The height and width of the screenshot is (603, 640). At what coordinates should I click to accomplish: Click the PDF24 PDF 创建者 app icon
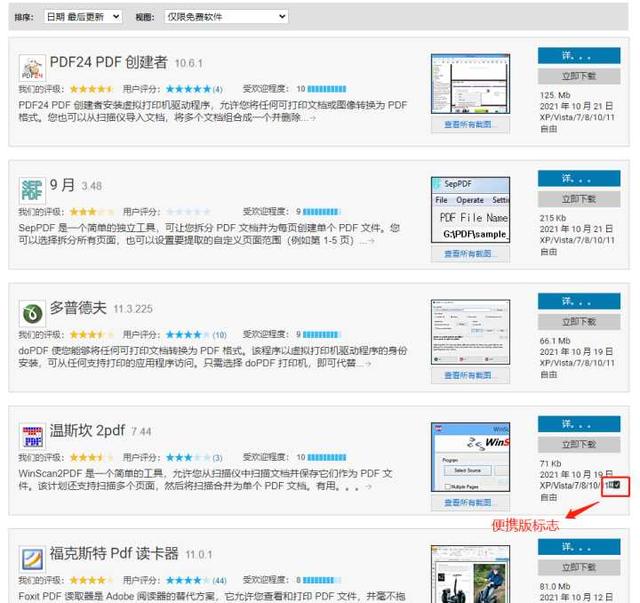32,68
